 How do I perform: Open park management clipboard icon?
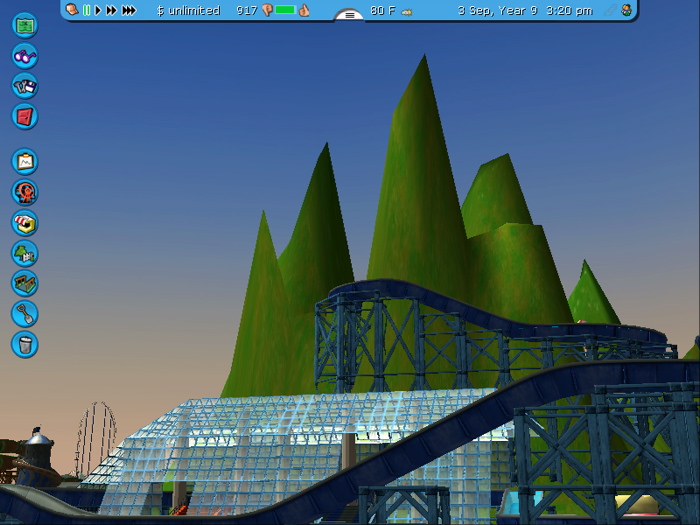(x=25, y=162)
